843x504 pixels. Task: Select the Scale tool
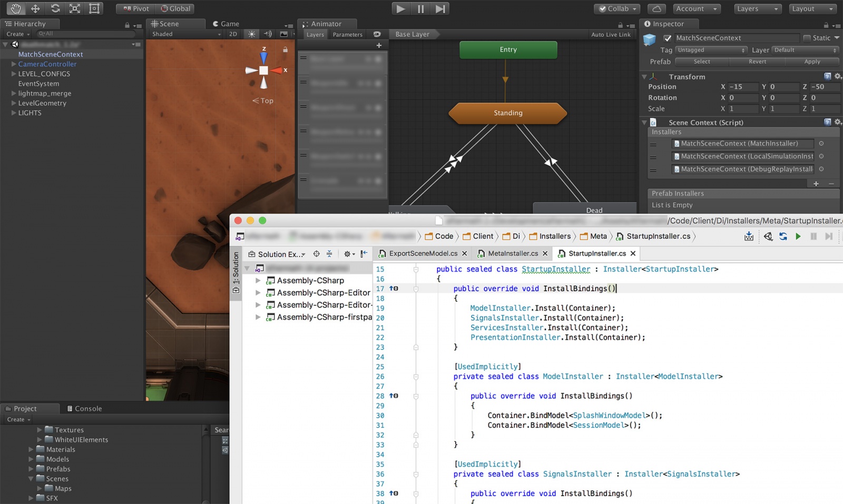[75, 8]
